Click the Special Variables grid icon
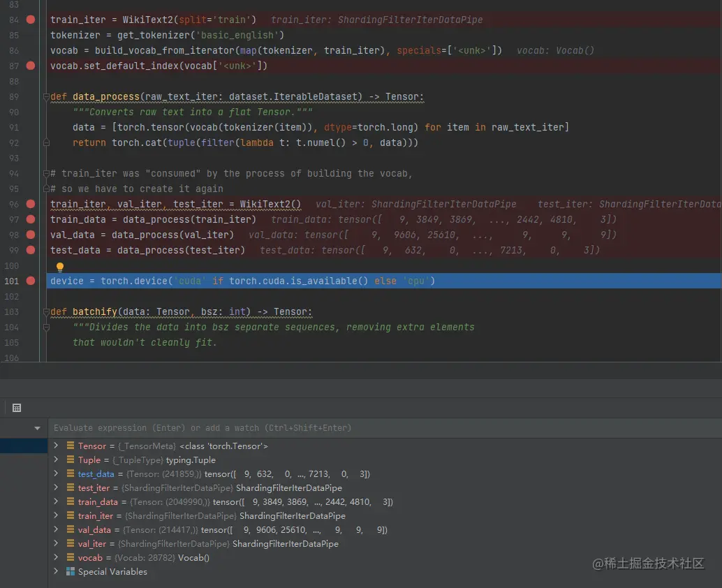Viewport: 722px width, 588px height. [x=71, y=571]
